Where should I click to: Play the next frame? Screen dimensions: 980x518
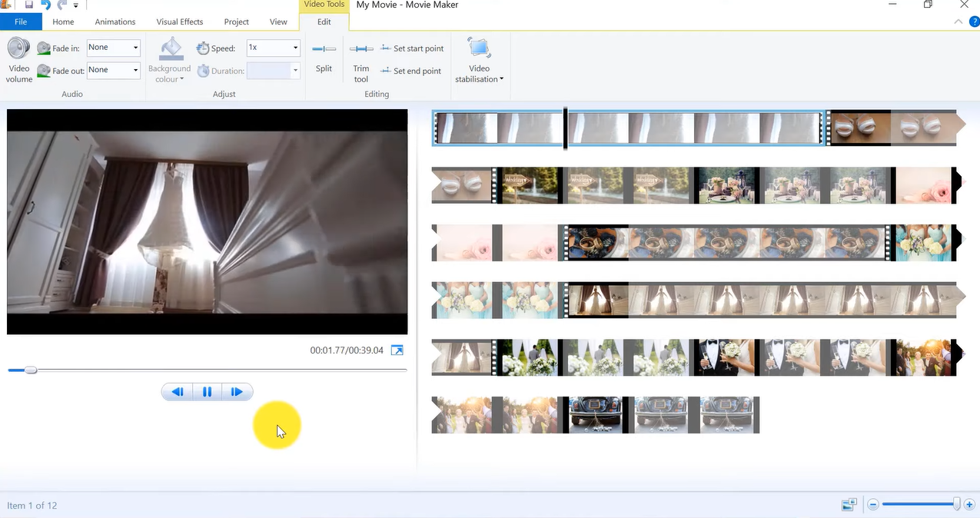pos(237,391)
